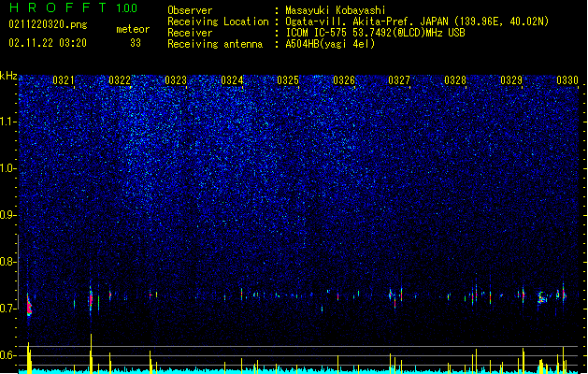Click the meteor count value 33
The width and height of the screenshot is (588, 374).
coord(136,43)
